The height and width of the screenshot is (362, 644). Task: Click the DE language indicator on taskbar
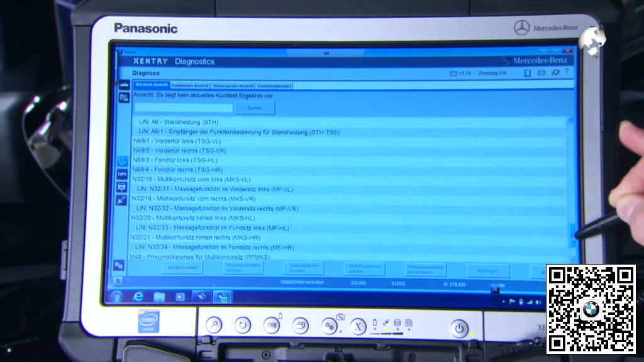tap(494, 290)
